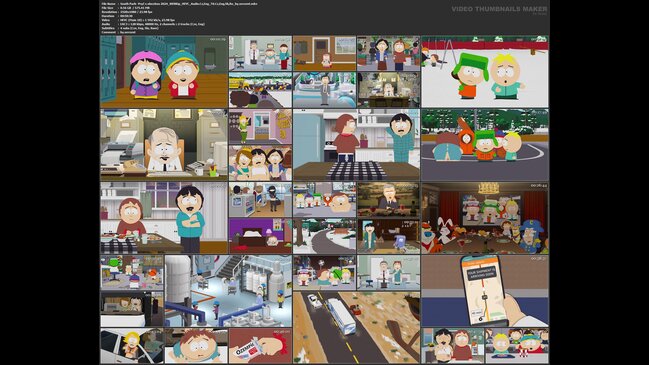Click the Randy arms-crossed kitchen thumbnail
The width and height of the screenshot is (649, 365).
click(164, 218)
